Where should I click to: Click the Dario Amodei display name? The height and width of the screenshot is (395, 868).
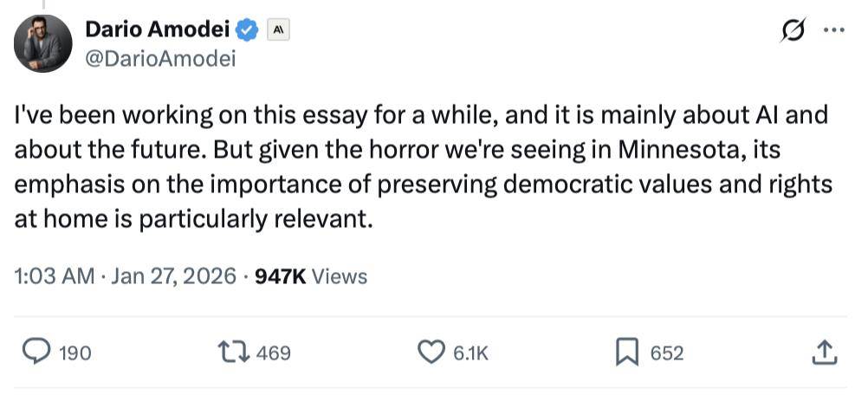point(158,30)
